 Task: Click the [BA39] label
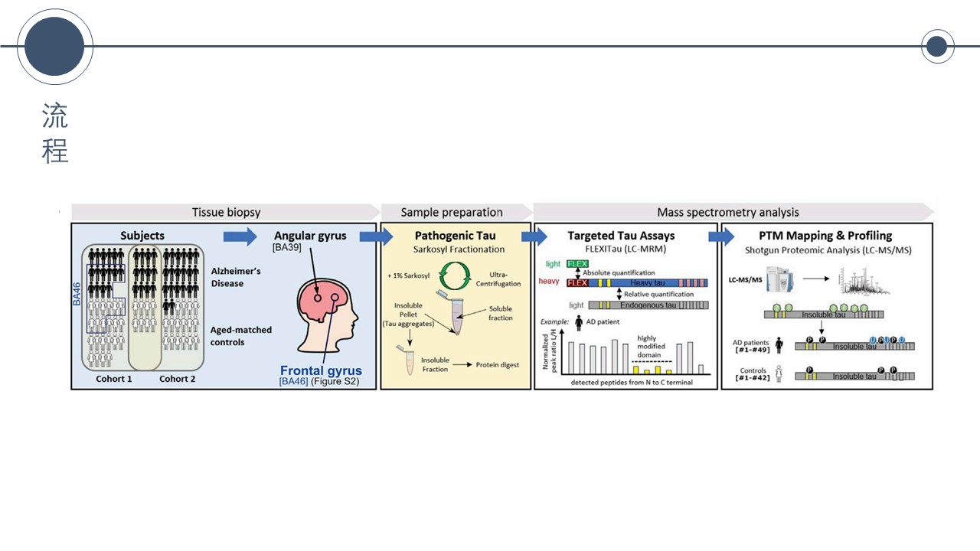point(287,249)
